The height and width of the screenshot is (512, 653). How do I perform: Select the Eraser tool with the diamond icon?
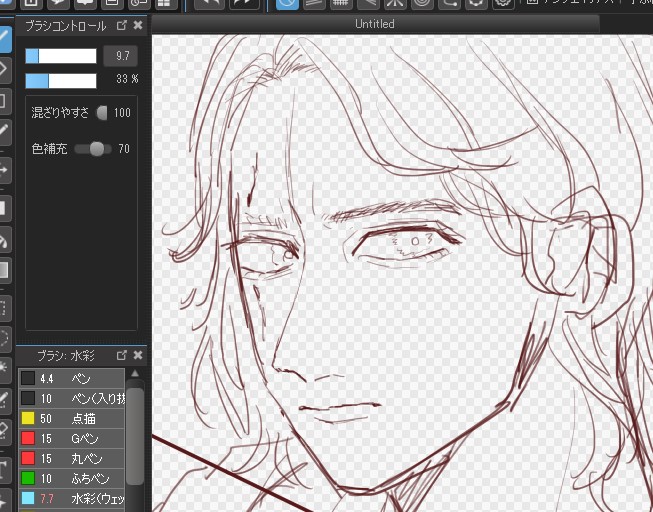click(4, 69)
